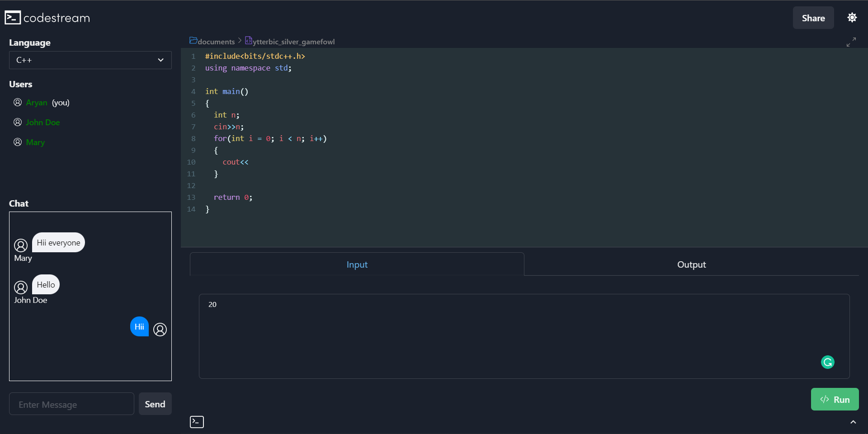This screenshot has height=434, width=868.
Task: Click the Grammarly icon in input area
Action: point(827,362)
